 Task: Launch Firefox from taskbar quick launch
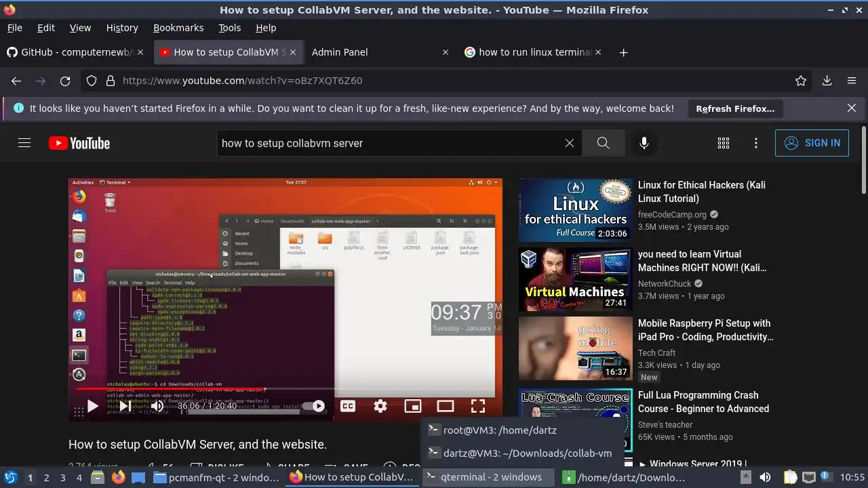click(x=119, y=477)
